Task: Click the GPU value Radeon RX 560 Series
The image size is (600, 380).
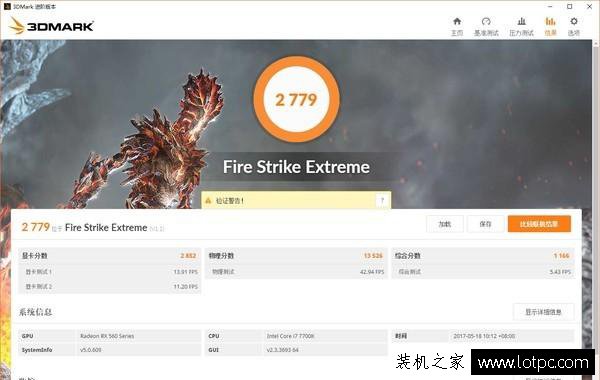Action: click(107, 336)
